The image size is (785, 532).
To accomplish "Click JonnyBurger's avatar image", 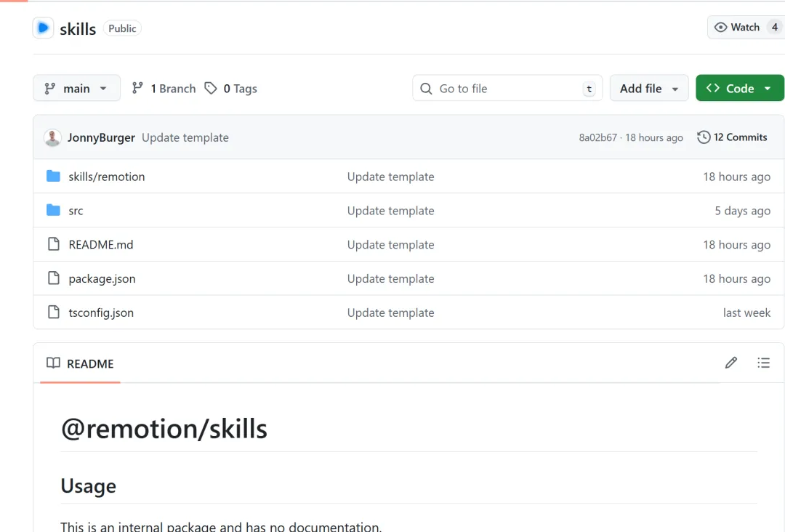I will tap(52, 137).
